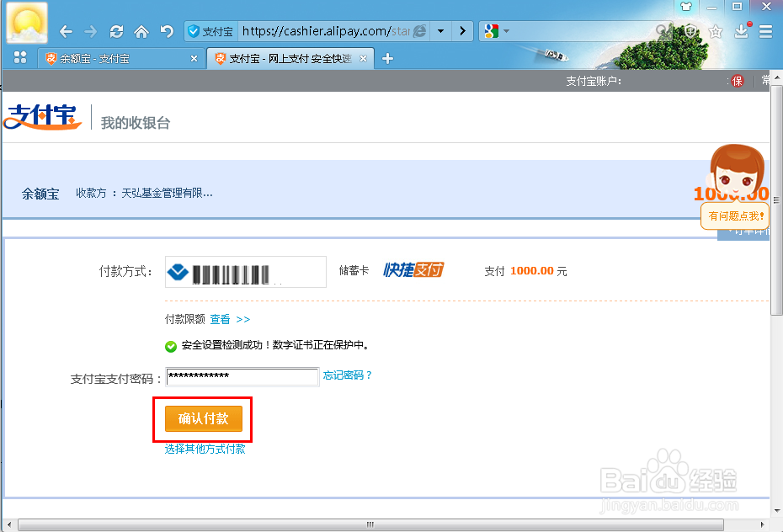Open the address bar history dropdown

(x=441, y=30)
